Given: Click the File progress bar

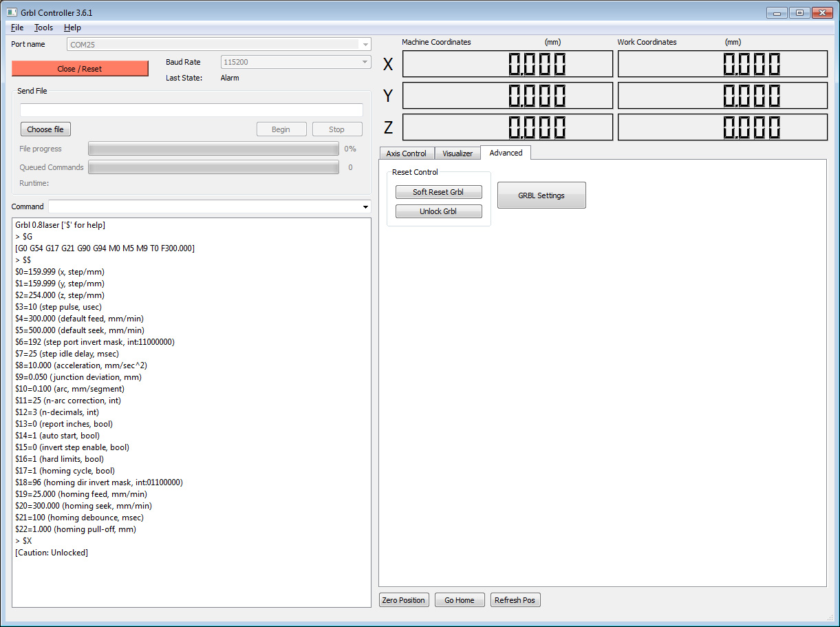Looking at the screenshot, I should (x=213, y=149).
